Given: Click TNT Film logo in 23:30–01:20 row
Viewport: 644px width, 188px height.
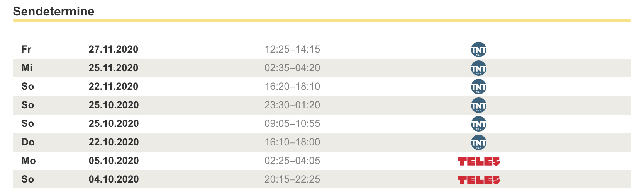Looking at the screenshot, I should click(478, 105).
